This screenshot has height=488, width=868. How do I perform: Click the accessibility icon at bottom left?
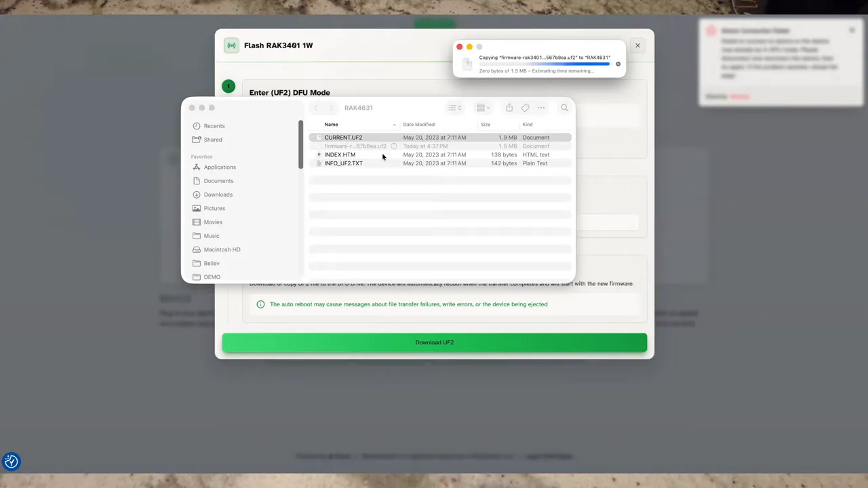click(12, 462)
